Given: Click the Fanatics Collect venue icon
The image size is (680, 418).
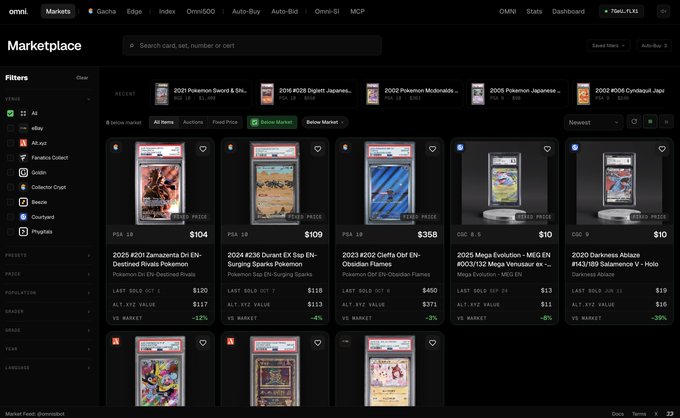Looking at the screenshot, I should coord(23,157).
